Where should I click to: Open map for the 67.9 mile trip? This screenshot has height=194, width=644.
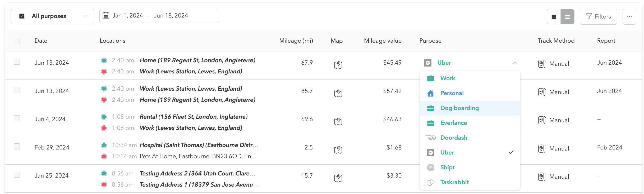pyautogui.click(x=338, y=65)
